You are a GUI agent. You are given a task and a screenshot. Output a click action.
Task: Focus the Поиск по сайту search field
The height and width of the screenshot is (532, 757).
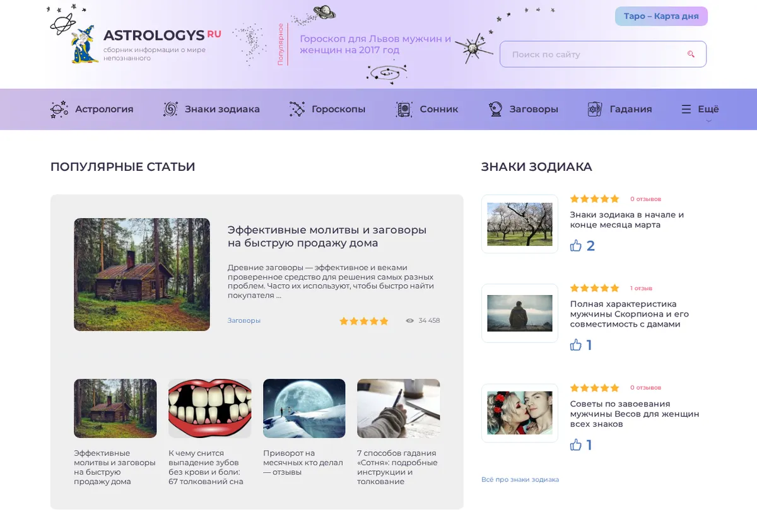click(603, 54)
